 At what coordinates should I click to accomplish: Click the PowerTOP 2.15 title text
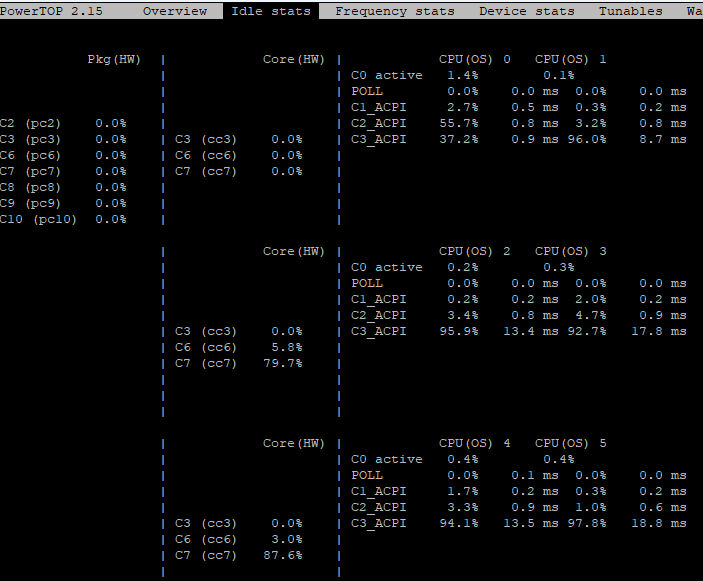coord(51,11)
